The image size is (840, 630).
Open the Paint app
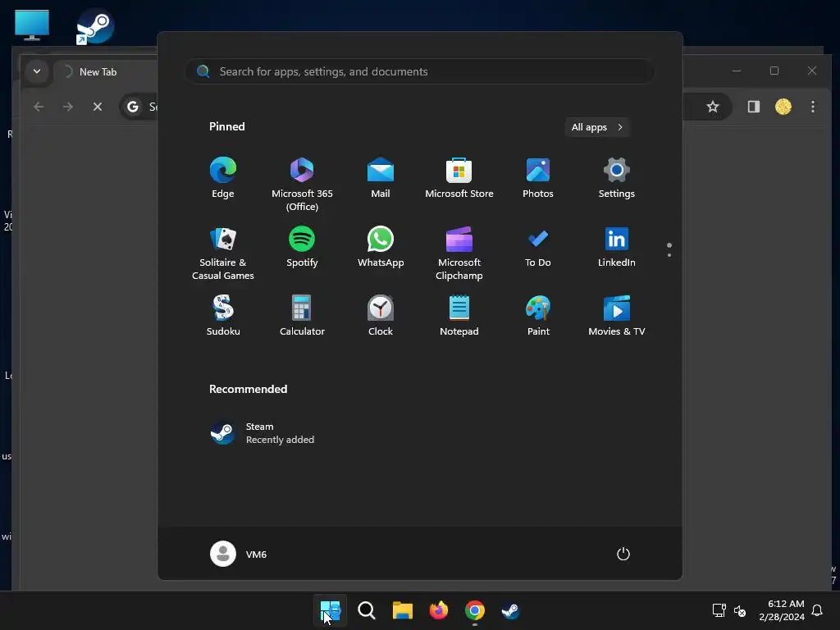(538, 316)
